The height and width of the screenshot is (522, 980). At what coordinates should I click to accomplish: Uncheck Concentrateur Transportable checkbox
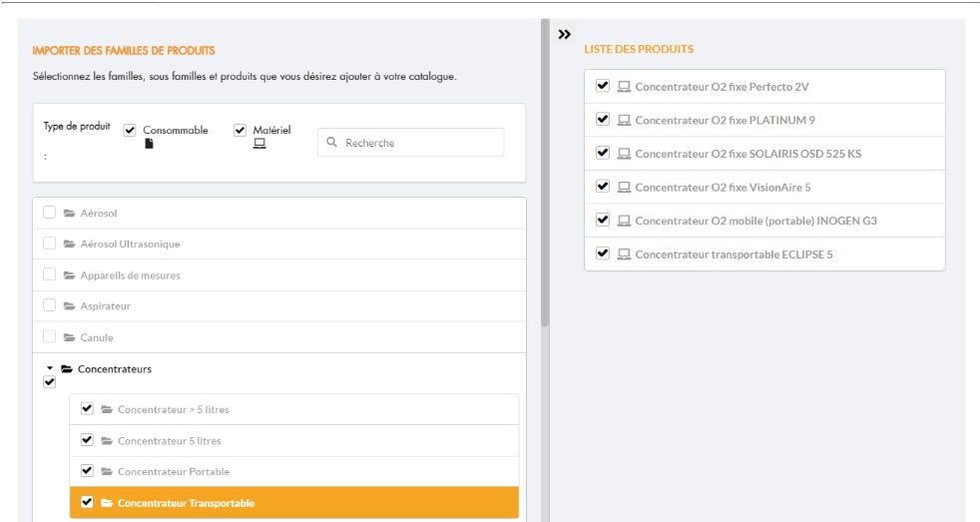tap(87, 502)
